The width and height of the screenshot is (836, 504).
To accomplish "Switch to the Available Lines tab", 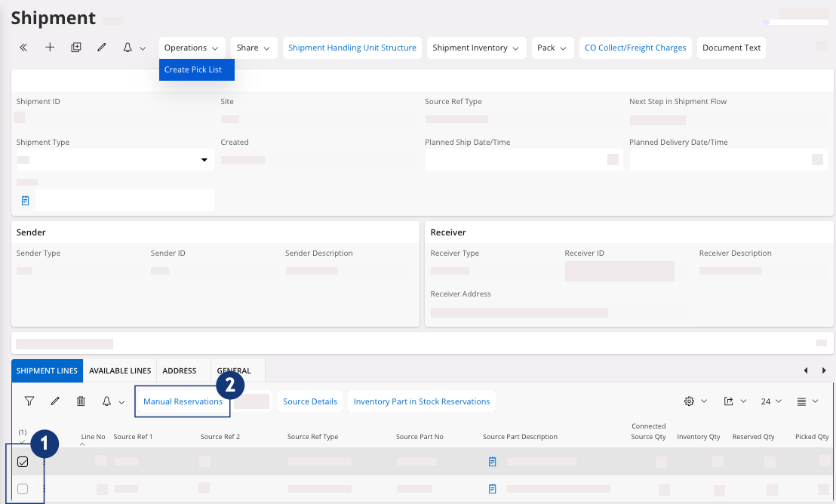I will 120,370.
